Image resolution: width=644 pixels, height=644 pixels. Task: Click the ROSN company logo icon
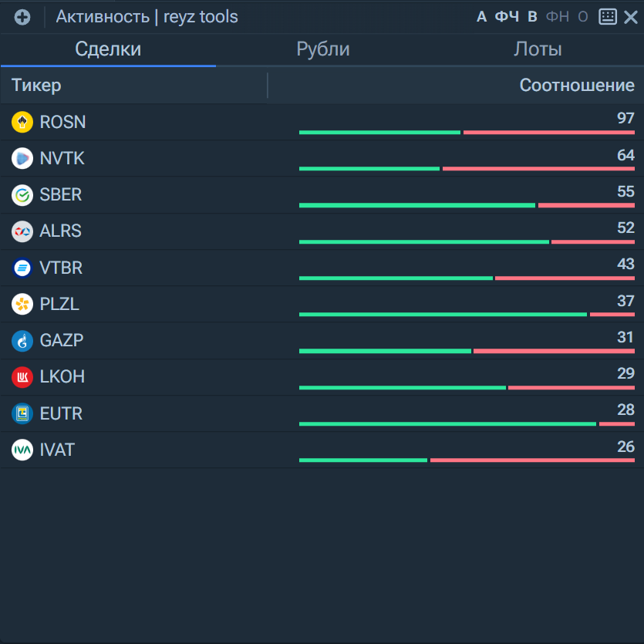coord(22,122)
